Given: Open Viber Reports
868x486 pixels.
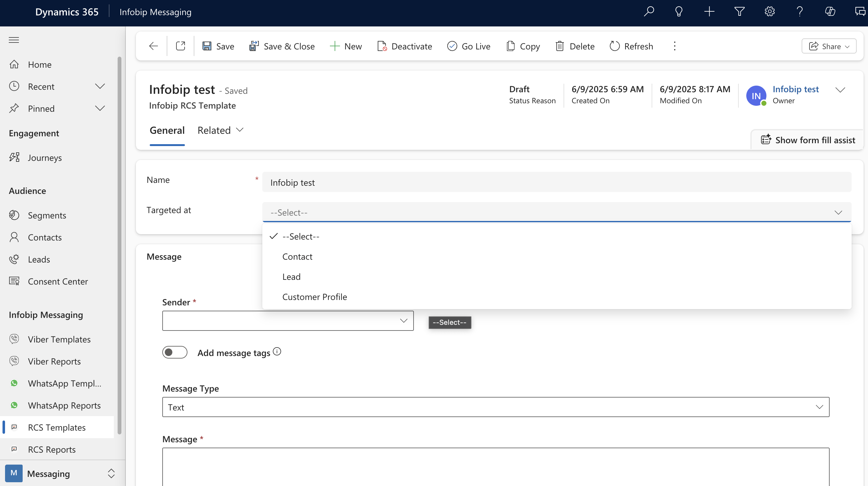Looking at the screenshot, I should (57, 361).
